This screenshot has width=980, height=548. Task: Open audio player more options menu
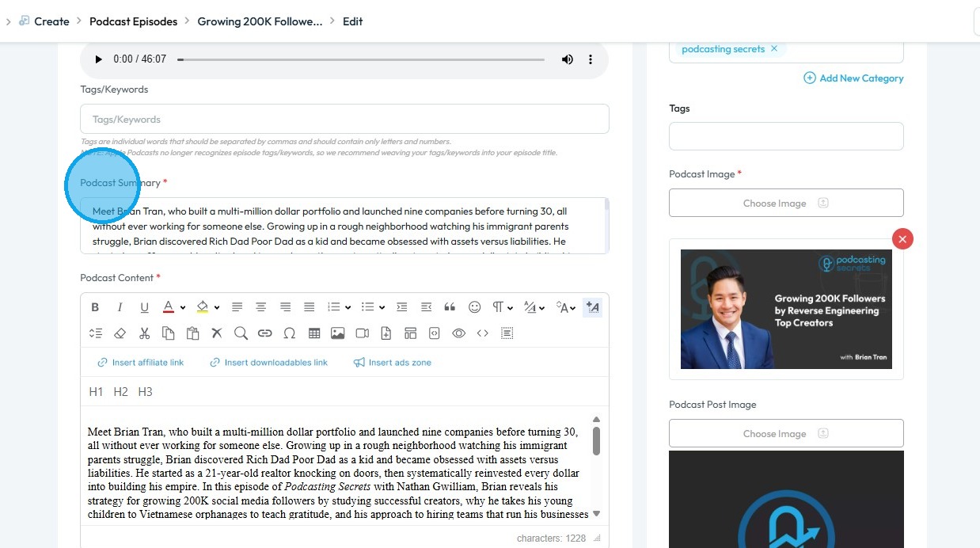click(591, 59)
